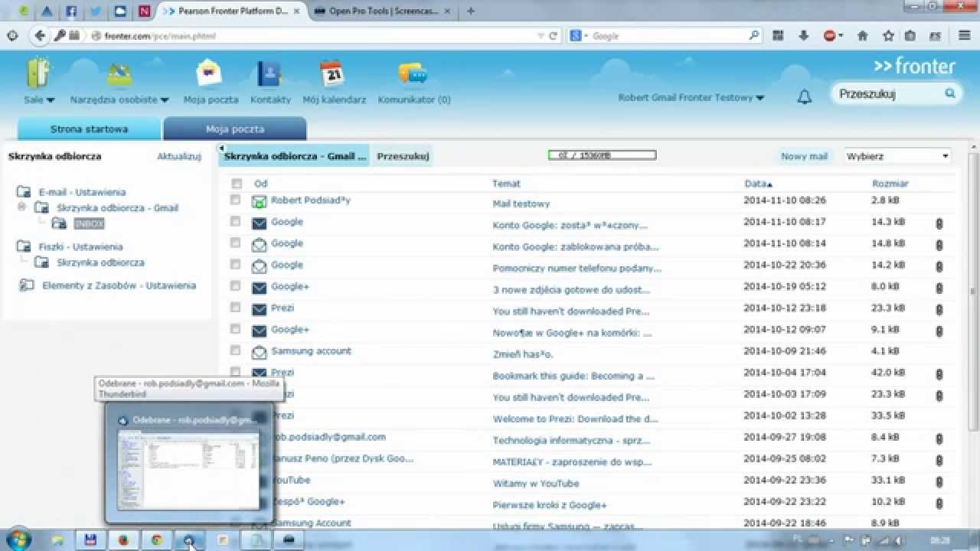Tick checkbox for Prezi 2014-10-12 mail
This screenshot has width=980, height=551.
click(236, 307)
